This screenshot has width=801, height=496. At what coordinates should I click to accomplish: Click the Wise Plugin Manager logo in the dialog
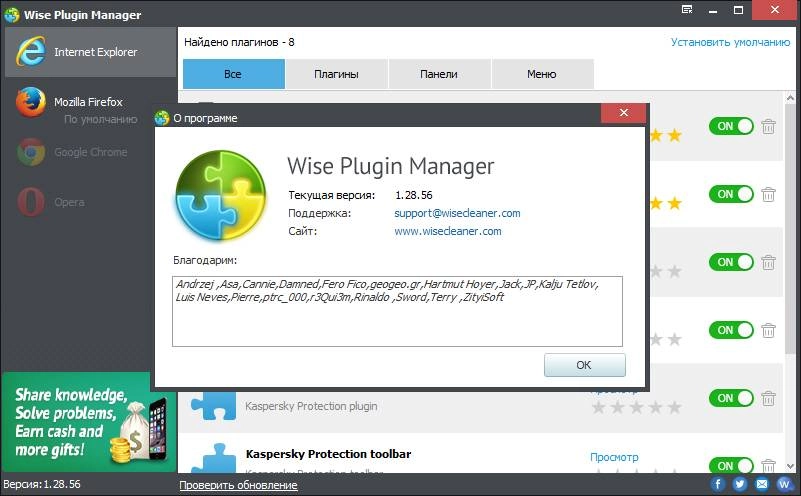pos(221,195)
